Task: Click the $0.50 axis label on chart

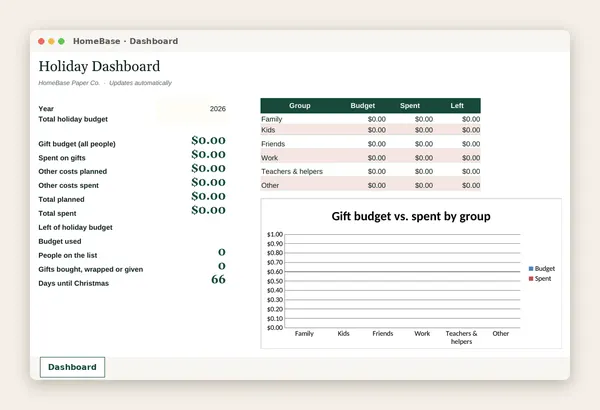Action: point(275,281)
